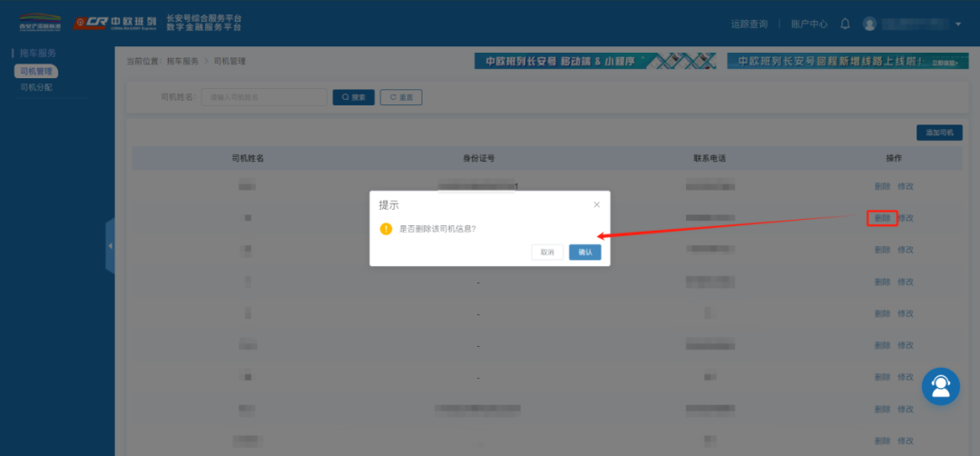Click the 联系电话 column header
Viewport: 980px width, 456px height.
(x=710, y=158)
